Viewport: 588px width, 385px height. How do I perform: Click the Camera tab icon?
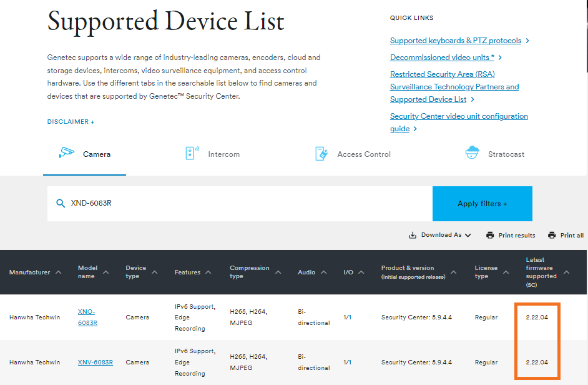(67, 152)
